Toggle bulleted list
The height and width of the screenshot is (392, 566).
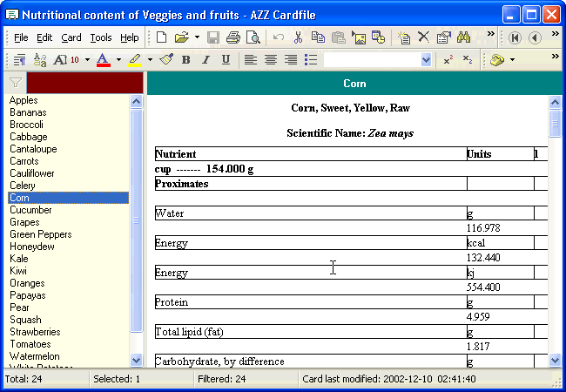[x=311, y=59]
